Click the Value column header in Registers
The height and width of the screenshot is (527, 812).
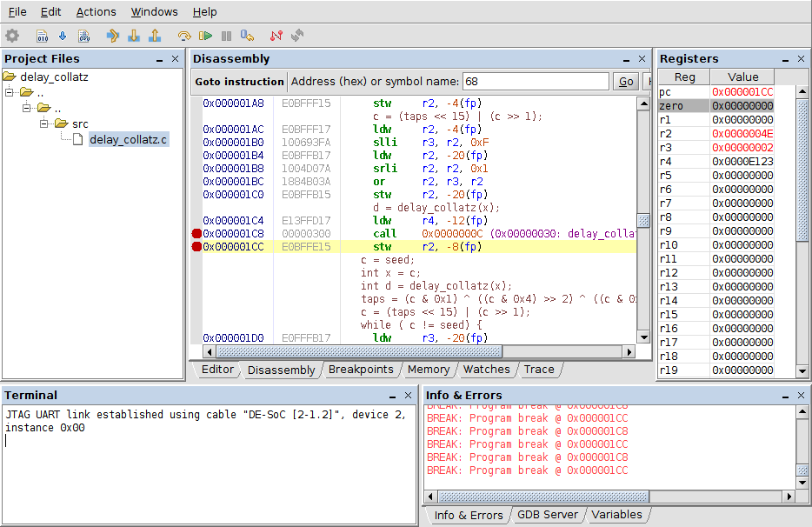pyautogui.click(x=742, y=77)
